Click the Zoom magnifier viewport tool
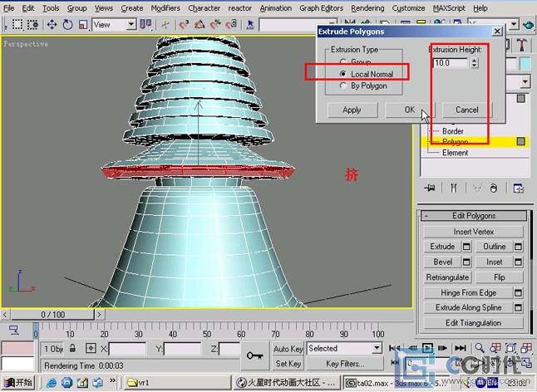Viewport: 537px width, 392px height. tap(480, 348)
